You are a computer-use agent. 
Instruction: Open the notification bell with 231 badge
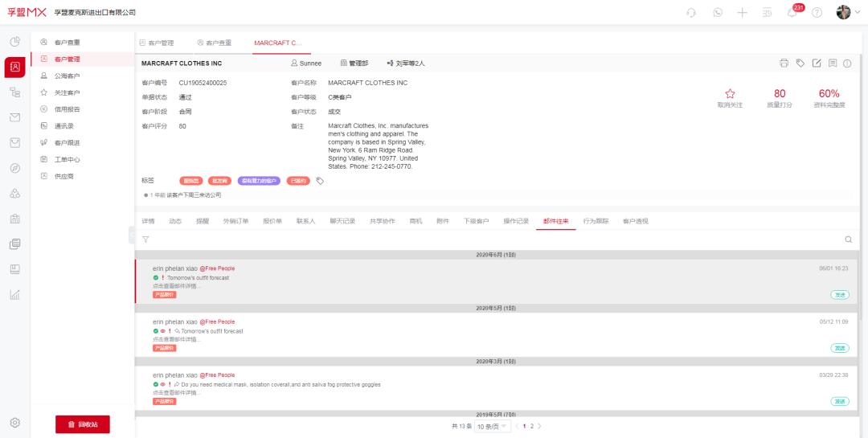tap(792, 13)
